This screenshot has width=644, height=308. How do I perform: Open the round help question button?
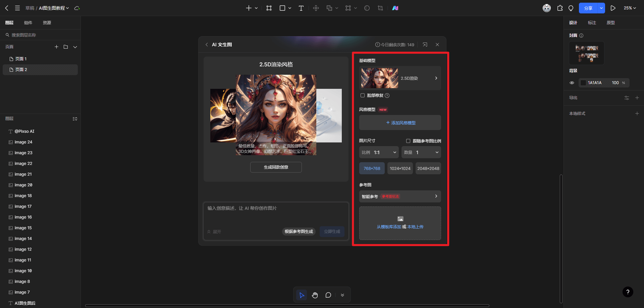click(628, 292)
